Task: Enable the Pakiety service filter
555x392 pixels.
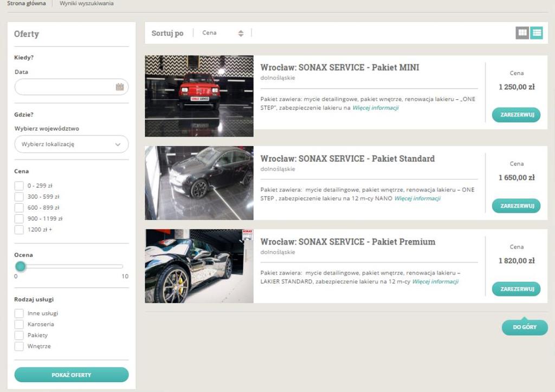Action: point(19,336)
